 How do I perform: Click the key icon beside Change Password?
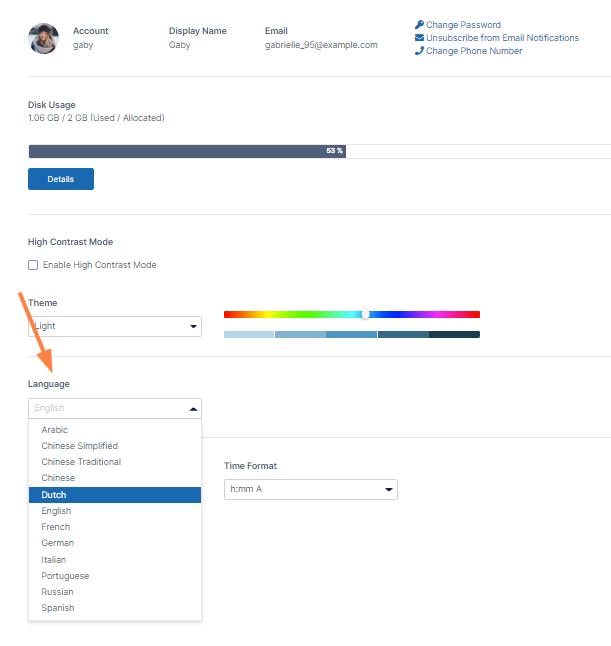coord(419,25)
